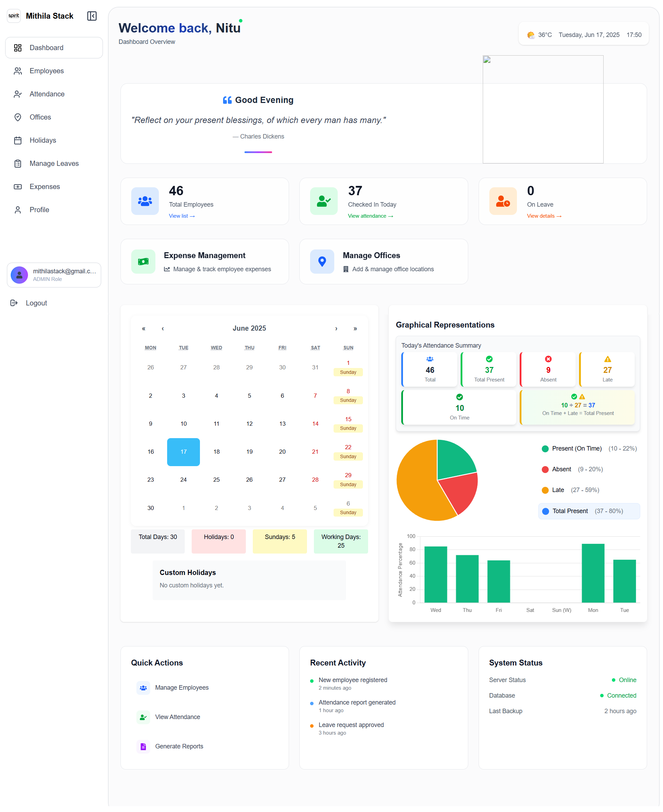Viewport: 663px width, 812px height.
Task: Click the Employees sidebar icon
Action: (18, 71)
